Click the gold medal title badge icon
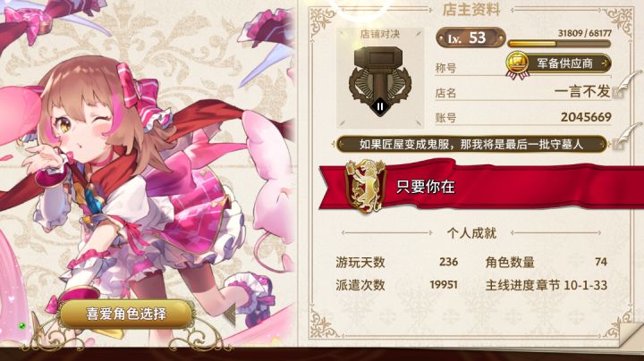Image resolution: width=644 pixels, height=361 pixels. (517, 65)
